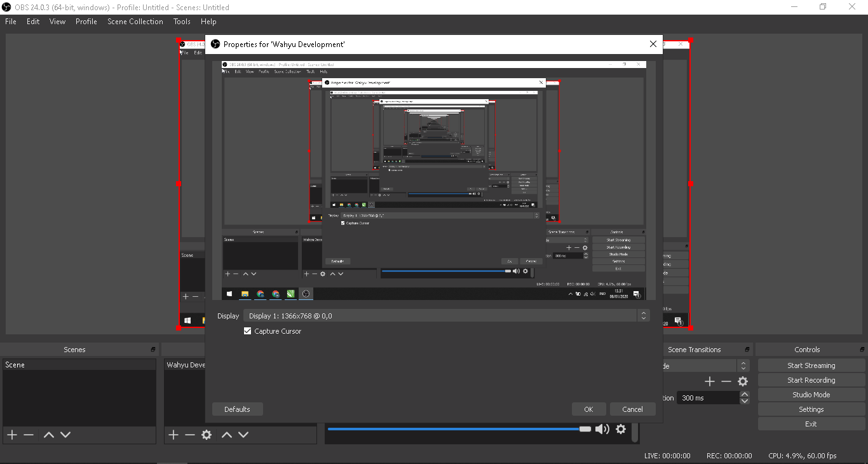Click the CPU usage and fps status text

tap(803, 456)
